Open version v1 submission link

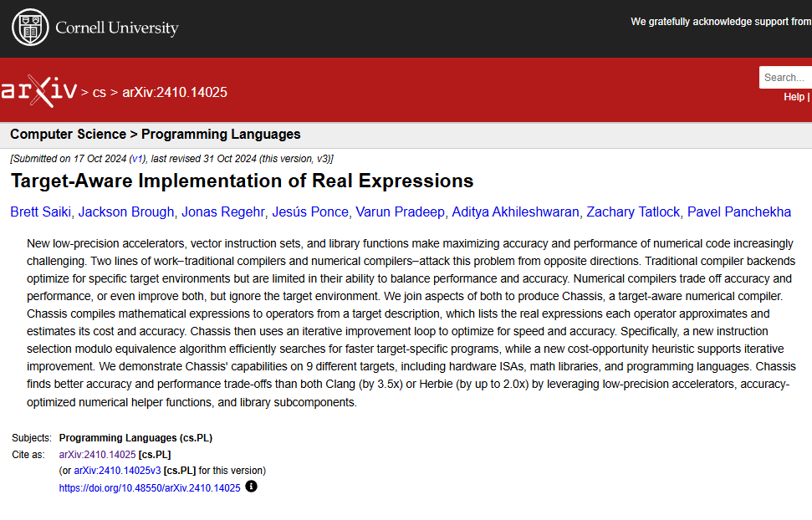(138, 159)
